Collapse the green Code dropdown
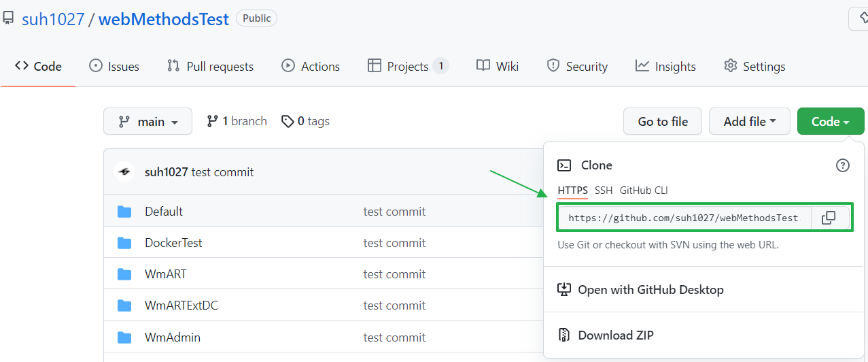The image size is (868, 362). coord(830,121)
